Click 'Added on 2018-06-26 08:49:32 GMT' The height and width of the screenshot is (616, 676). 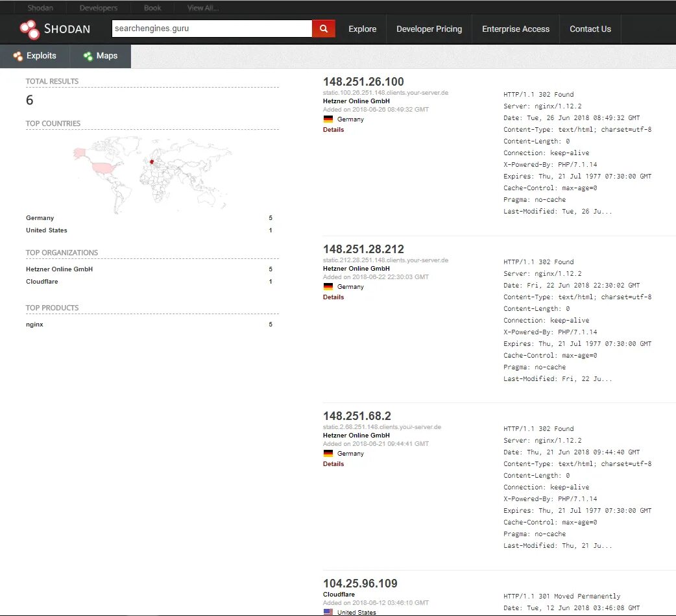[x=376, y=110]
